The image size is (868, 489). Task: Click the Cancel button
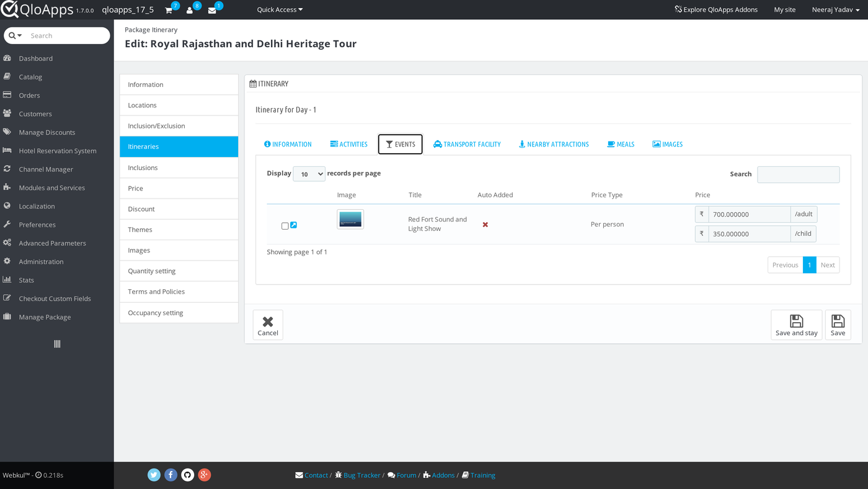click(268, 325)
